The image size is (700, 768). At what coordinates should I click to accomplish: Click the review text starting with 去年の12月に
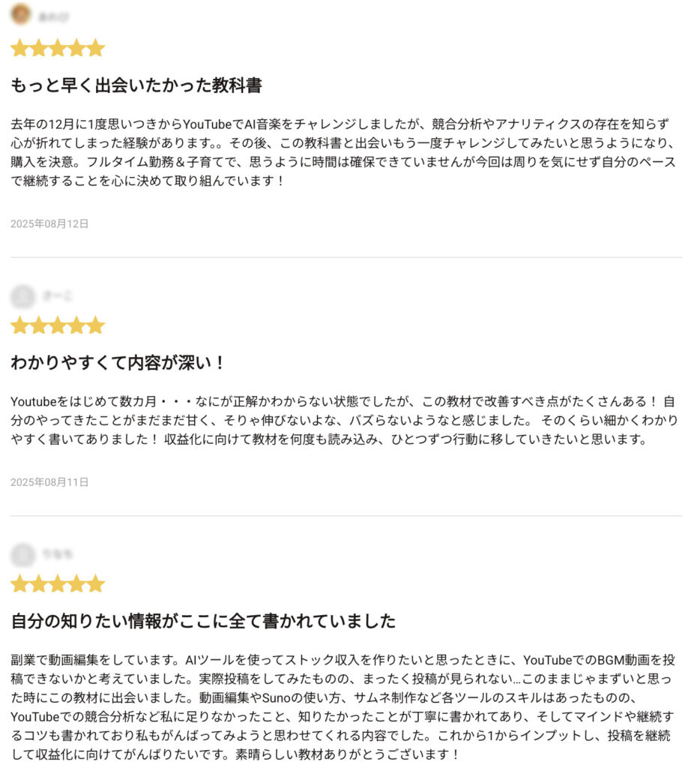click(343, 152)
